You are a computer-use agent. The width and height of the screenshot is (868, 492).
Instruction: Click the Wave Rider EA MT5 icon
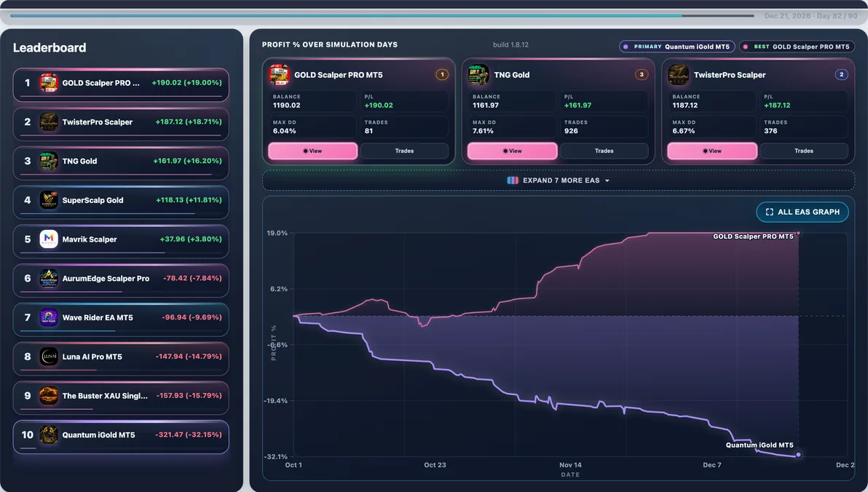tap(49, 317)
